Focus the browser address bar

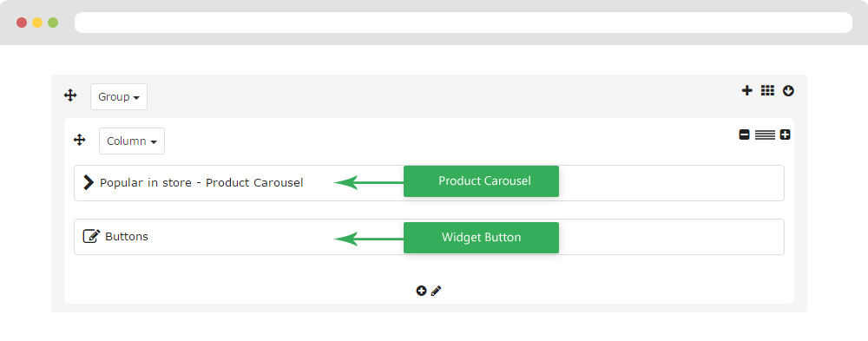[464, 23]
